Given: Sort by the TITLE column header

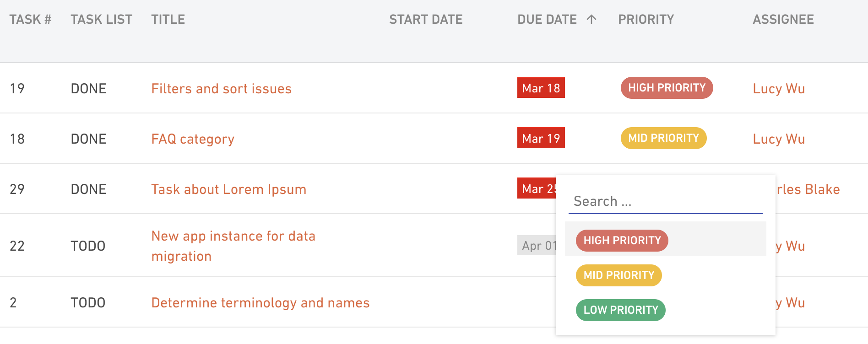Looking at the screenshot, I should click(168, 19).
